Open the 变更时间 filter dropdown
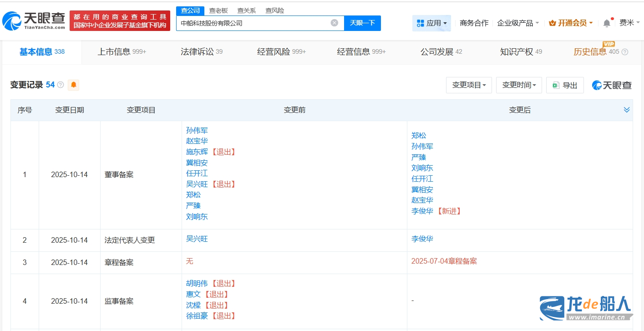 [x=519, y=85]
